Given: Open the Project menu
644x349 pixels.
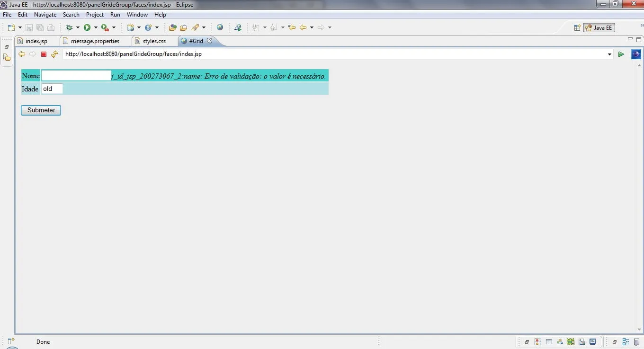Looking at the screenshot, I should [95, 15].
